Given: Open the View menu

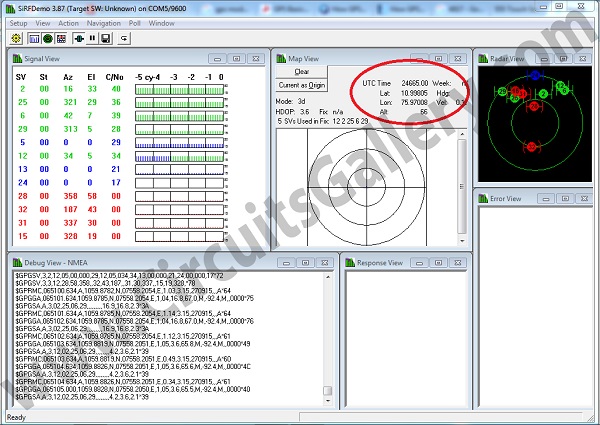Looking at the screenshot, I should [x=42, y=23].
